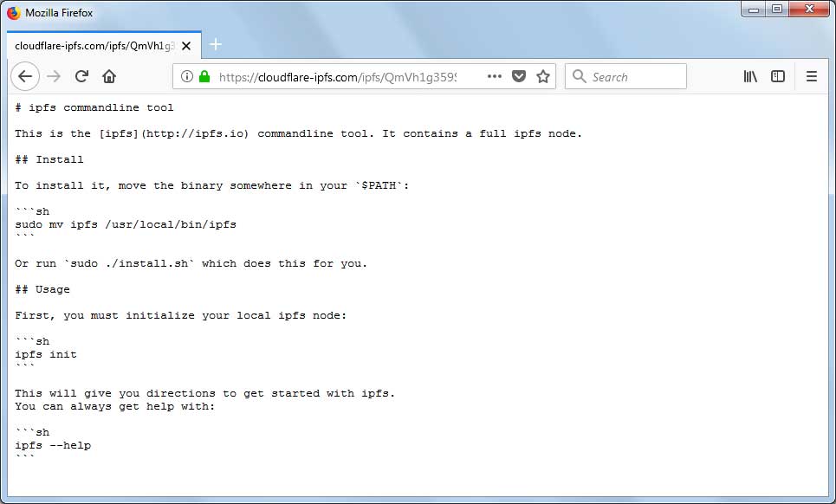Image resolution: width=836 pixels, height=504 pixels.
Task: Close the Firefox window
Action: click(809, 9)
